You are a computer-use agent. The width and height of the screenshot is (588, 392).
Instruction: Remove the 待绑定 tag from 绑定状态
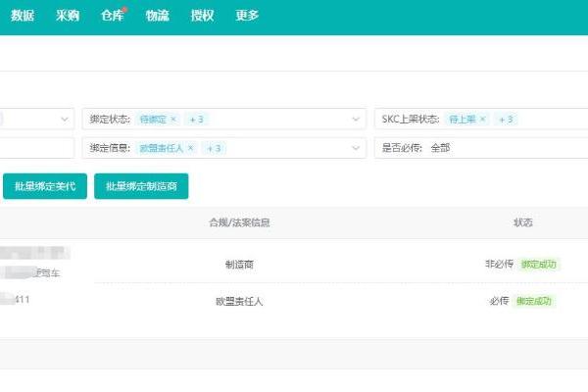pos(173,120)
